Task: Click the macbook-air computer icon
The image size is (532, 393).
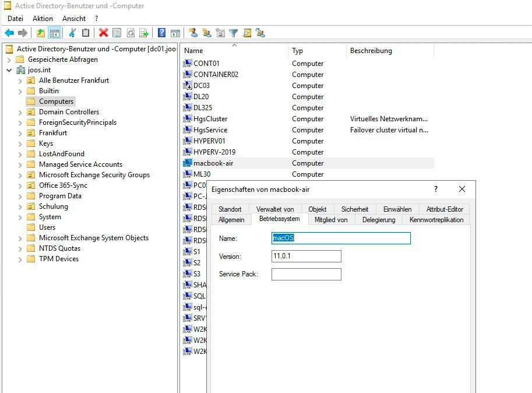Action: tap(187, 163)
